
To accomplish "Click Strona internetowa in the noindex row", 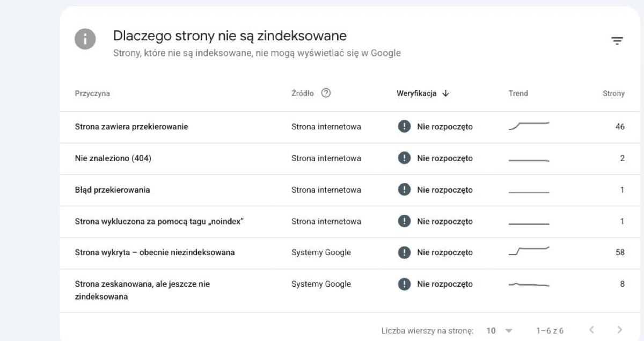I will [326, 221].
